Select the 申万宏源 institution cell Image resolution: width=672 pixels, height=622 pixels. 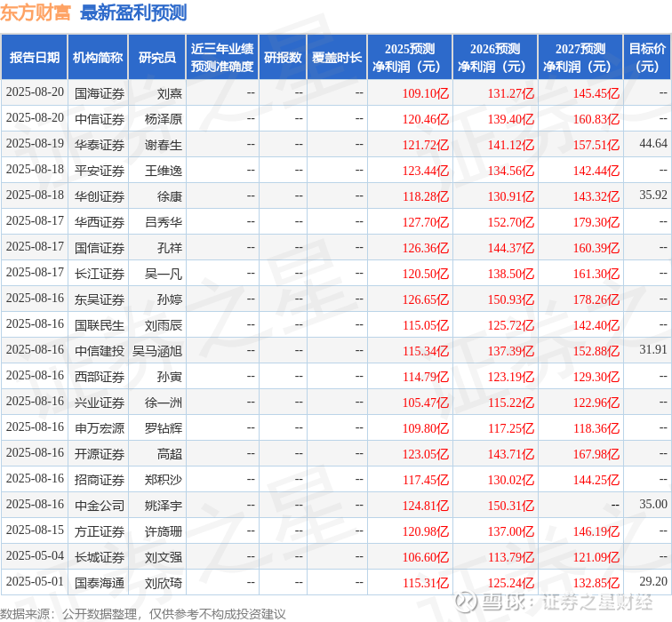pyautogui.click(x=100, y=428)
